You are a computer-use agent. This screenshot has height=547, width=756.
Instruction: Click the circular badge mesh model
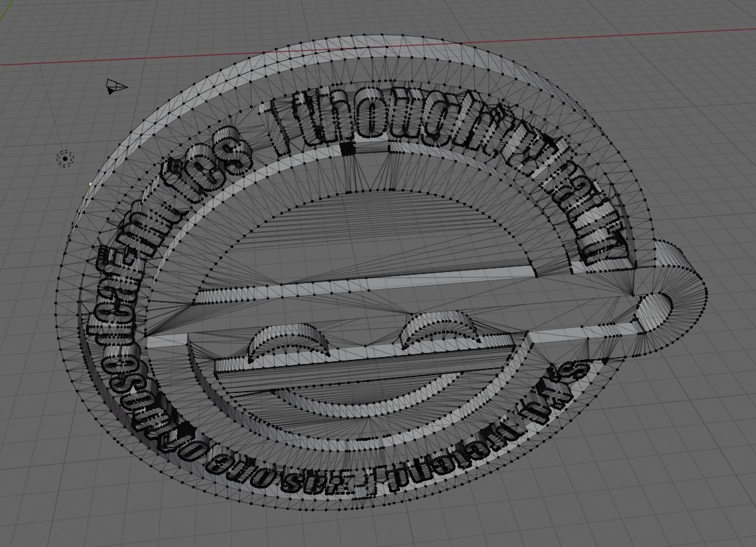click(x=381, y=273)
